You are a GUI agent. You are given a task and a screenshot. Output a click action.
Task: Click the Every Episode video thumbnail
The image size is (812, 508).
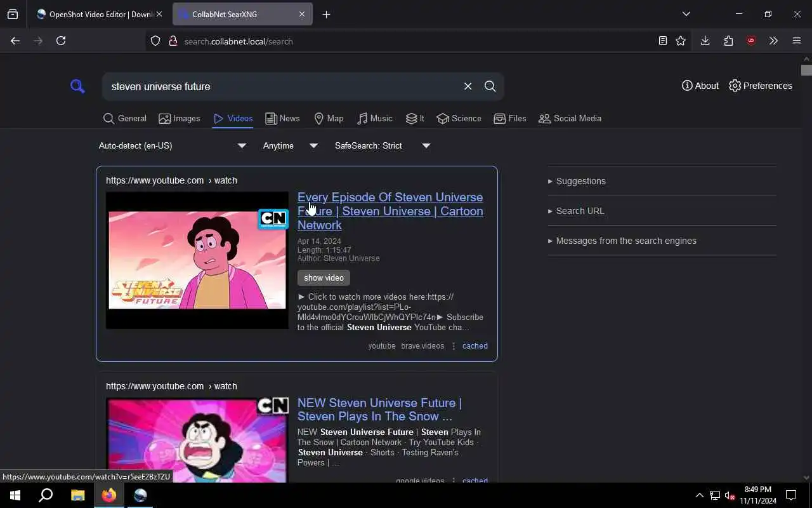pyautogui.click(x=197, y=260)
